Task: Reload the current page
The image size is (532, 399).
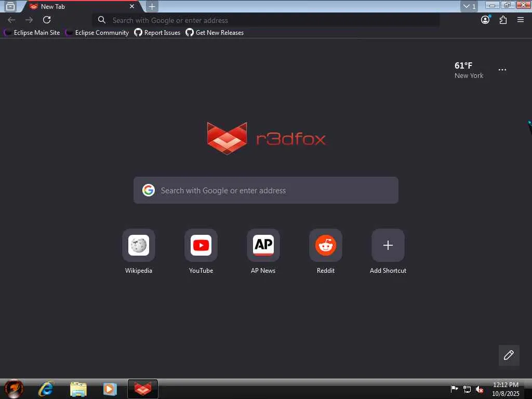Action: coord(47,20)
